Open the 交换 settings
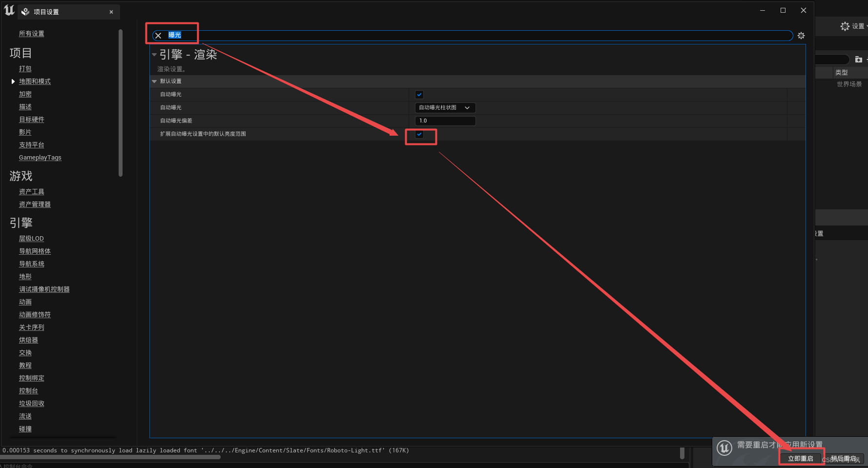Screen dimensions: 868x468 click(x=25, y=353)
